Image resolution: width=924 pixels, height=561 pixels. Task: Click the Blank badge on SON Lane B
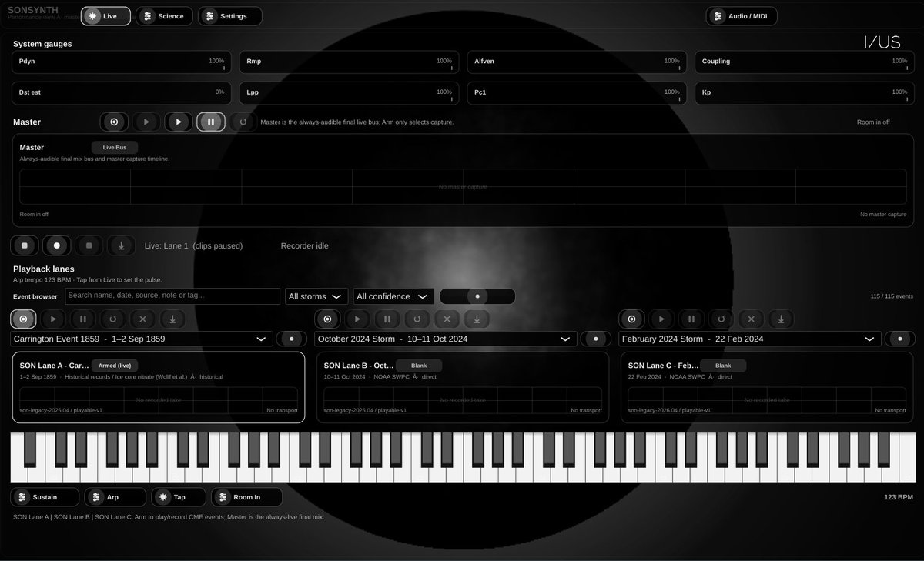pyautogui.click(x=419, y=366)
